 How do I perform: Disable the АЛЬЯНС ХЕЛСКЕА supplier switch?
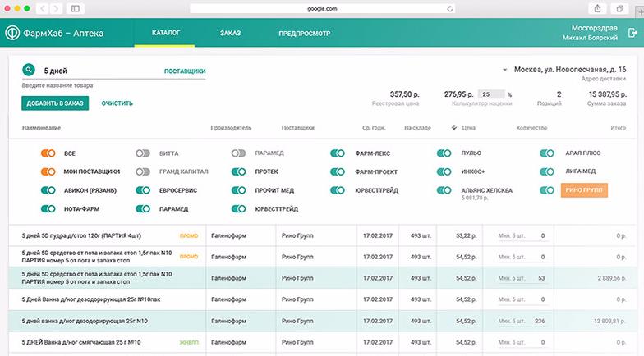(444, 190)
